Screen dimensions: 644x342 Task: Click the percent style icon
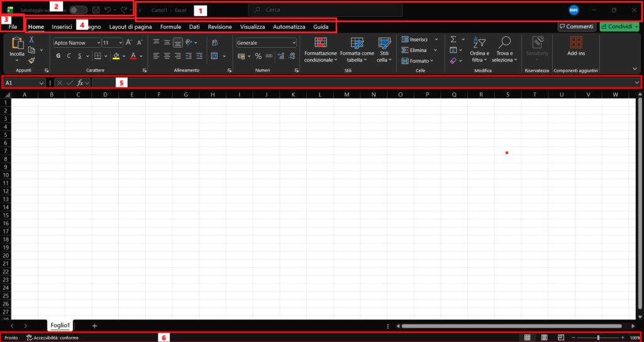point(258,56)
